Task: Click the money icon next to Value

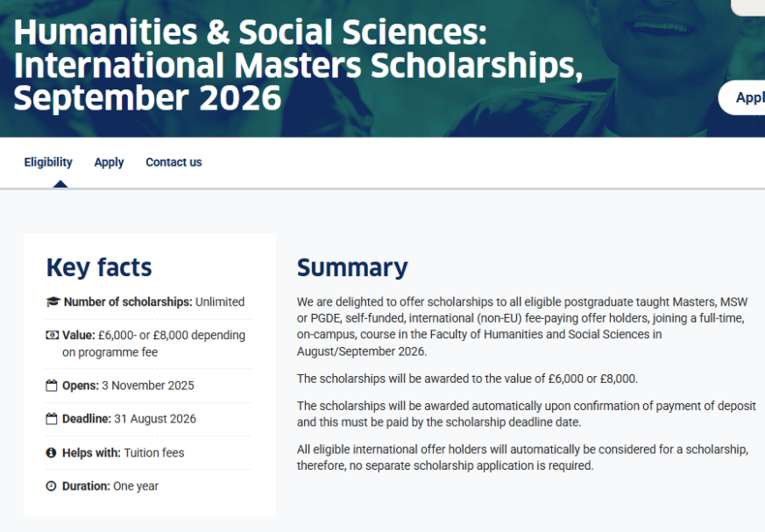Action: (x=52, y=336)
